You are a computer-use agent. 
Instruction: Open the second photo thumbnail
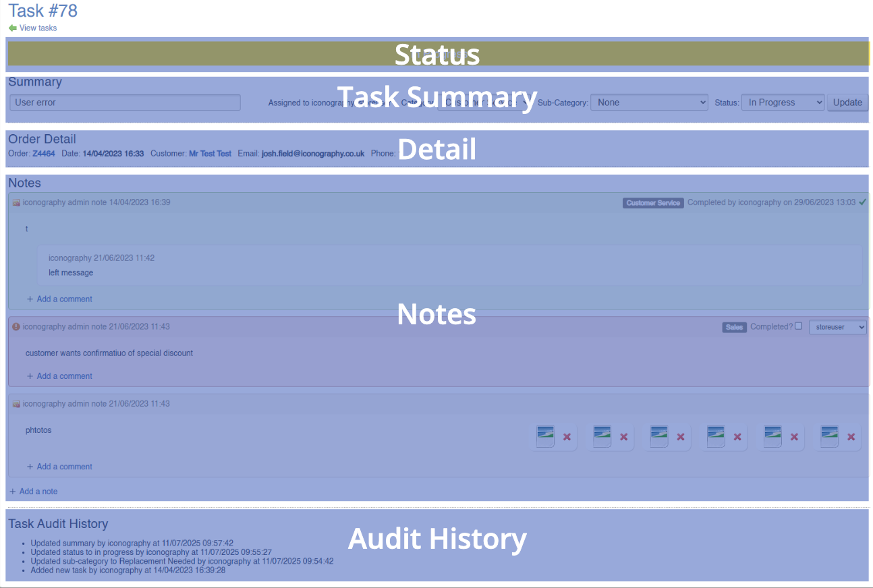coord(602,436)
